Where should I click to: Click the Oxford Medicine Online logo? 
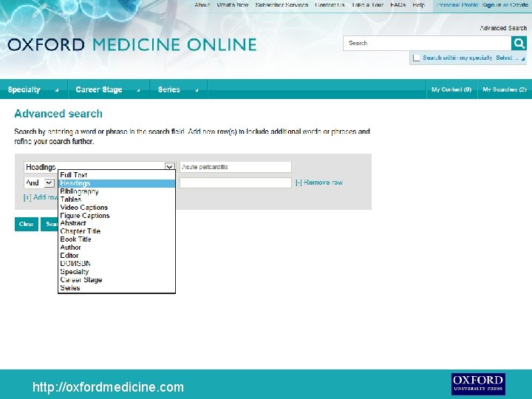click(132, 45)
